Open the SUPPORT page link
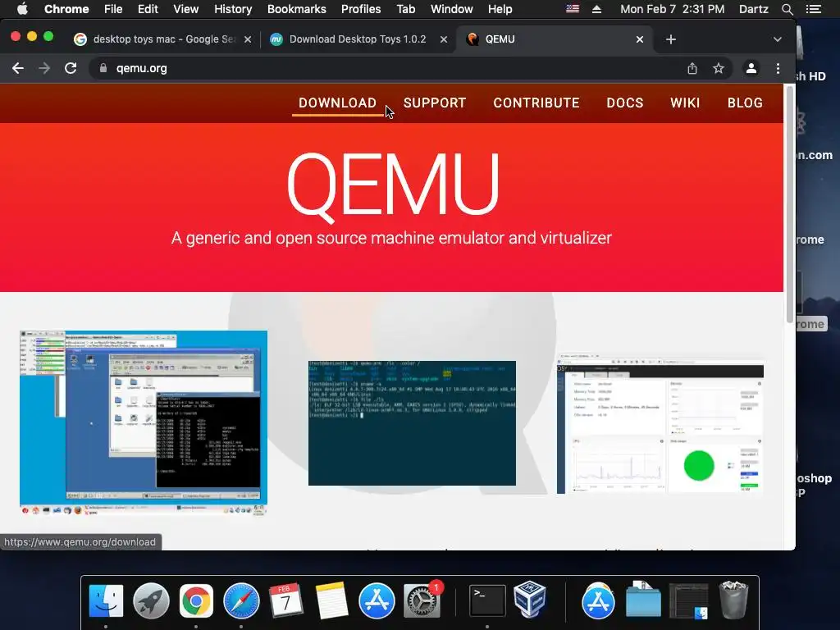The image size is (840, 630). [x=435, y=103]
